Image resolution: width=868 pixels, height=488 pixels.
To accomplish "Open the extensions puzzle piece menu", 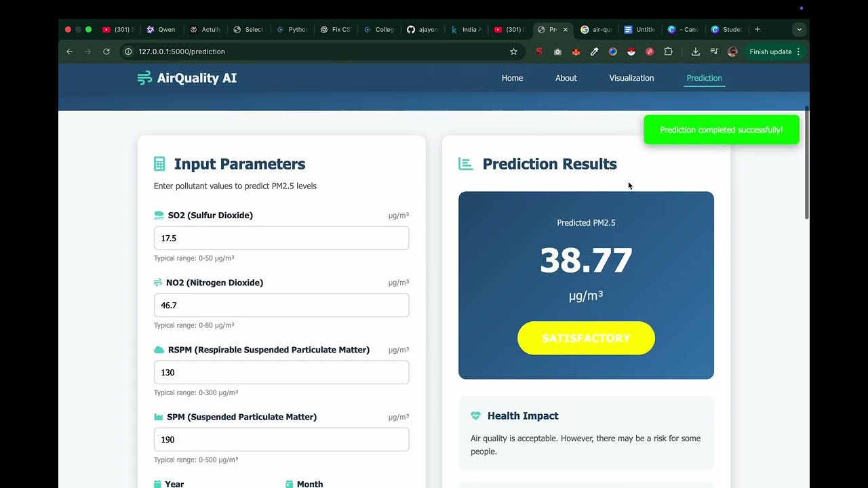I will coord(668,52).
